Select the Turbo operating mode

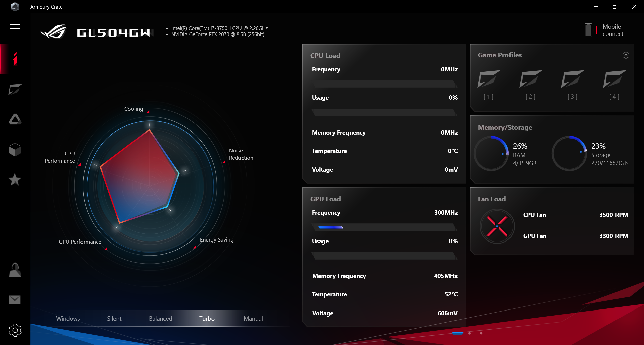(x=207, y=318)
